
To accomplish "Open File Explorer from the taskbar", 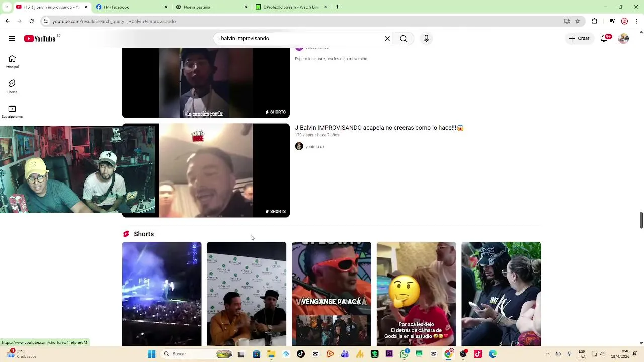I will click(271, 354).
